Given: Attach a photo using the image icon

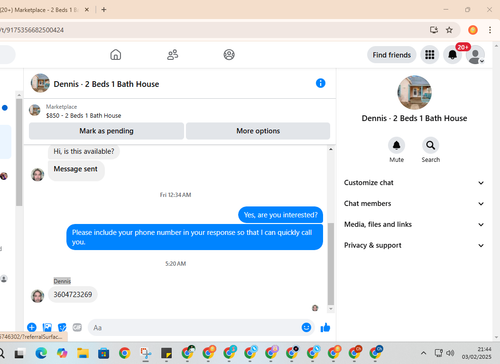Looking at the screenshot, I should [x=47, y=327].
